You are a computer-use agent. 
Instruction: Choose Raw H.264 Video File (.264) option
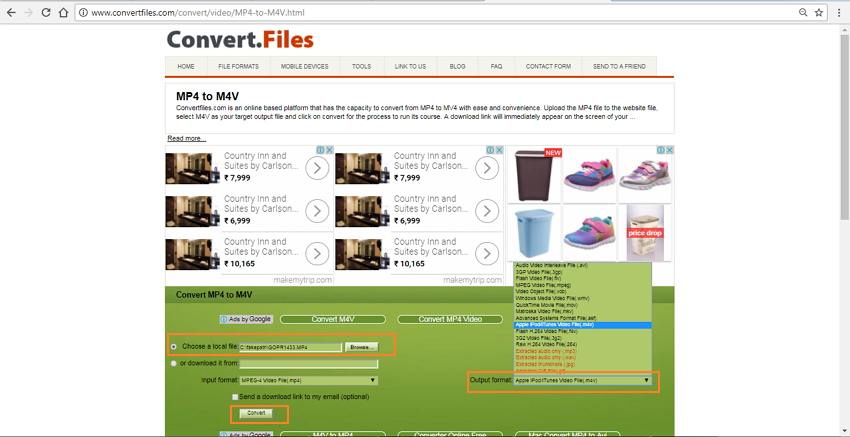coord(582,344)
